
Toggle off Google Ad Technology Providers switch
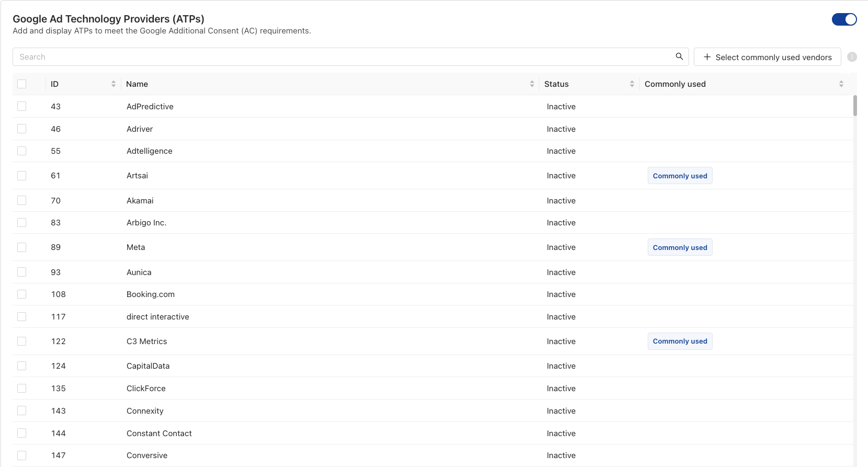(844, 19)
